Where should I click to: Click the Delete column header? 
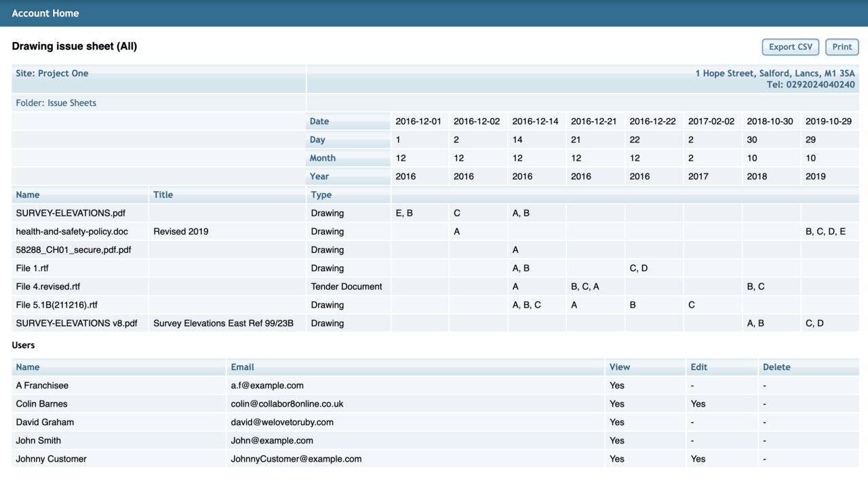tap(776, 367)
